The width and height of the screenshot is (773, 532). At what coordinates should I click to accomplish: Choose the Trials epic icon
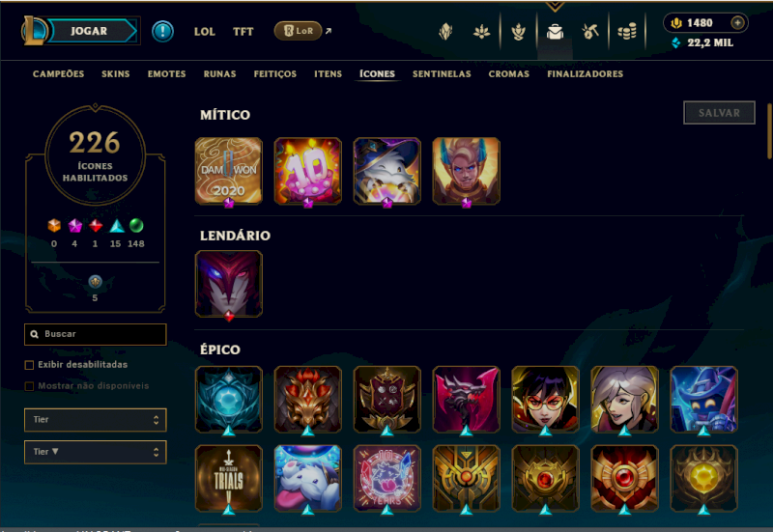click(x=229, y=478)
